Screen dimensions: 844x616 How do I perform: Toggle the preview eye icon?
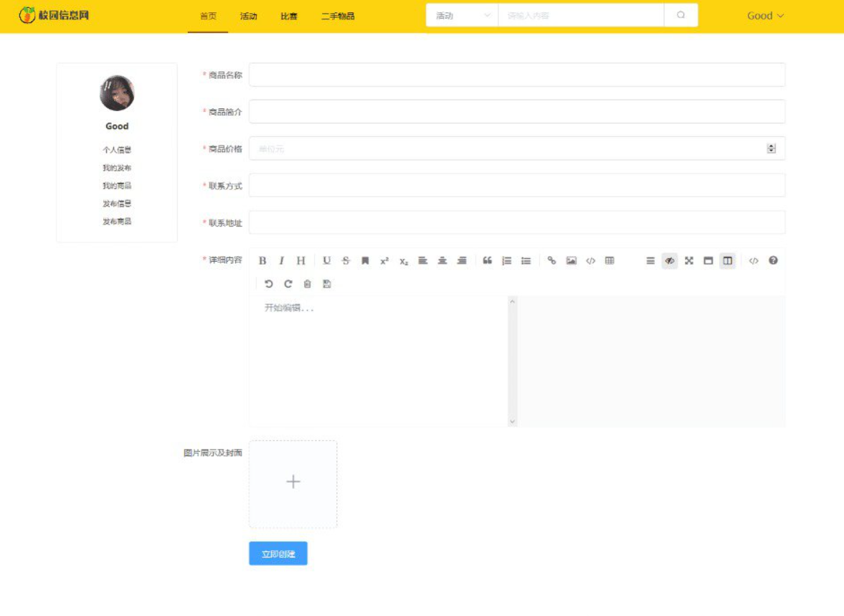pyautogui.click(x=670, y=261)
